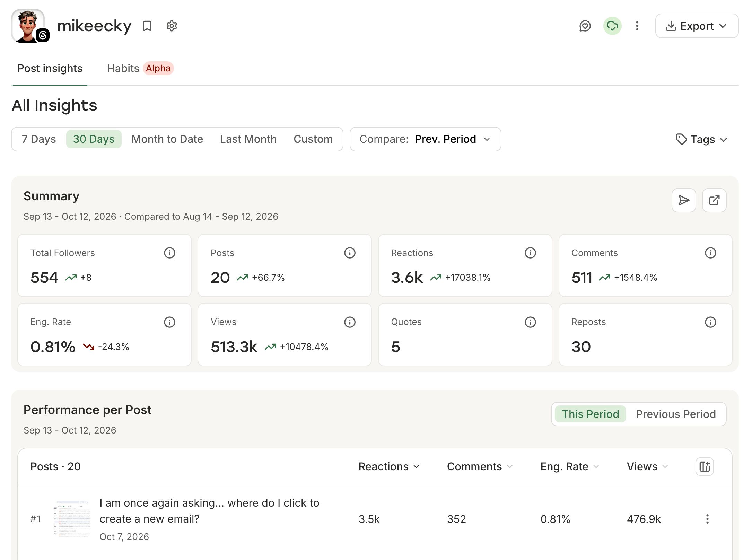
Task: Open post 'I am once again asking...'
Action: click(x=209, y=511)
